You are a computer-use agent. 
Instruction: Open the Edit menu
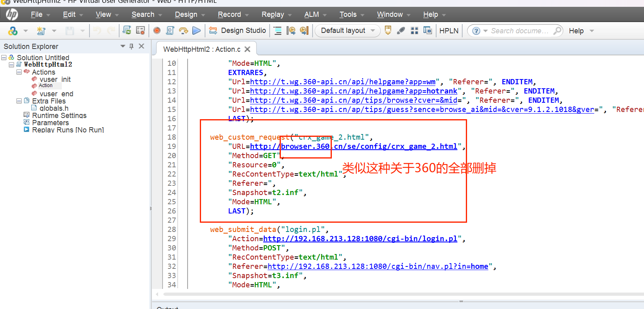73,14
